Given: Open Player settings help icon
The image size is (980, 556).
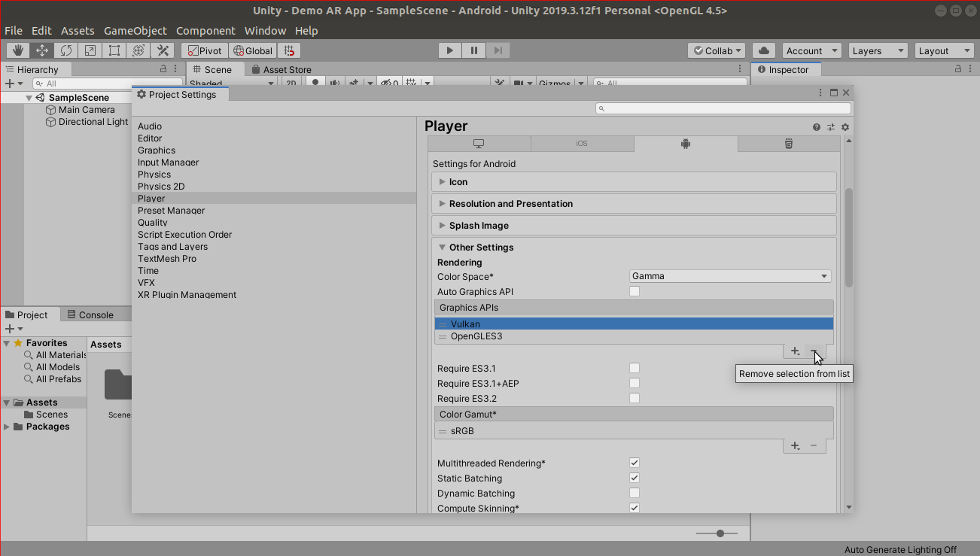Looking at the screenshot, I should (x=817, y=127).
